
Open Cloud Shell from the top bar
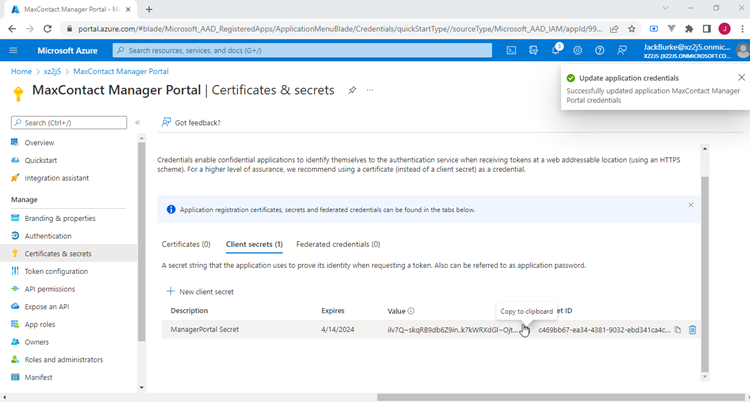point(511,50)
